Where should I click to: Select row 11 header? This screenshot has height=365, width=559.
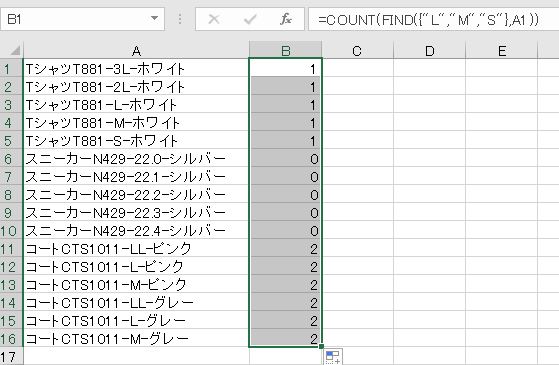pos(11,248)
